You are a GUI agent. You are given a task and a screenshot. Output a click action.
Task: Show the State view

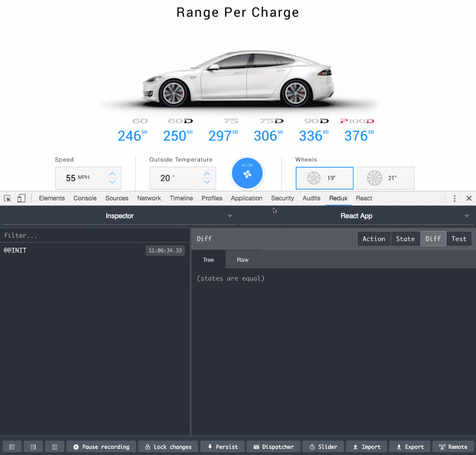[405, 239]
